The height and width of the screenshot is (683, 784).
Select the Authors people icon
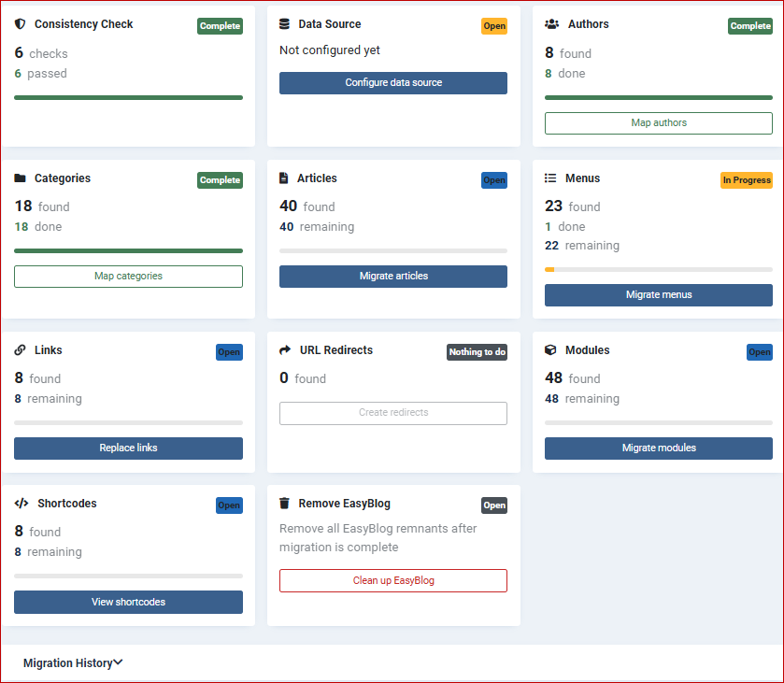point(551,24)
